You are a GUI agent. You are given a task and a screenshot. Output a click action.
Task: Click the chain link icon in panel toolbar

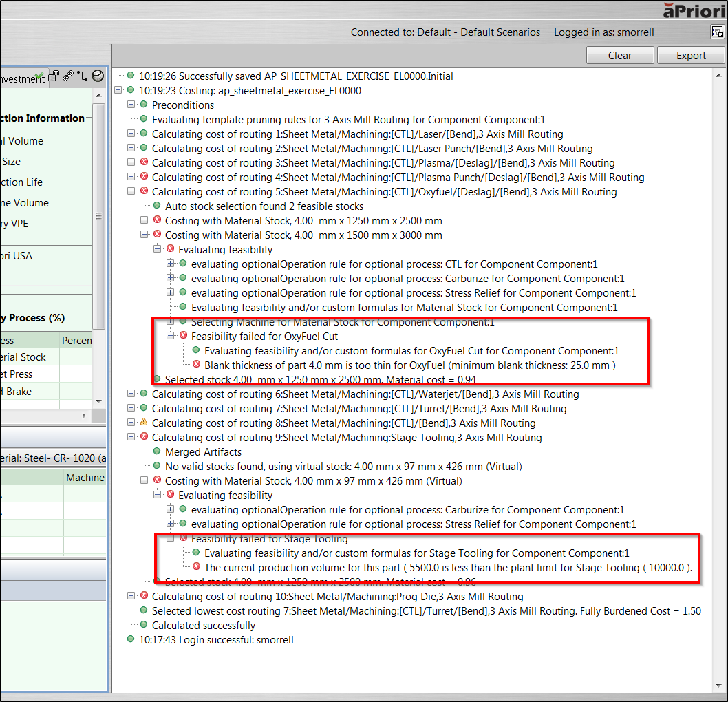tap(68, 76)
